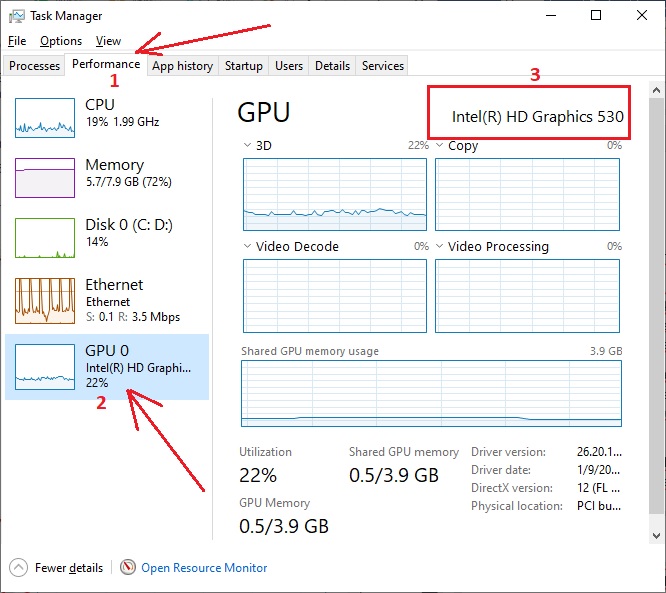The width and height of the screenshot is (666, 593).
Task: Select the CPU 19% 1.99 GHz entry
Action: pyautogui.click(x=107, y=118)
